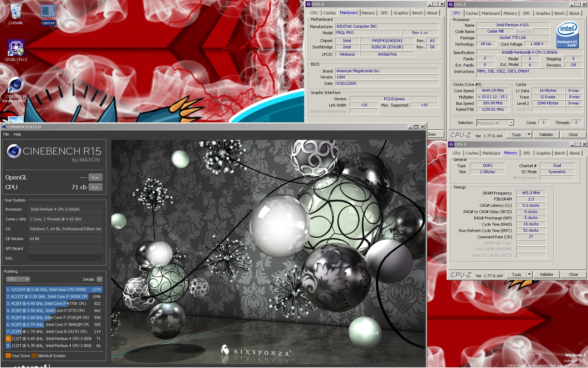Click the DRAM Frequency value 465.0 MHz

[x=531, y=193]
